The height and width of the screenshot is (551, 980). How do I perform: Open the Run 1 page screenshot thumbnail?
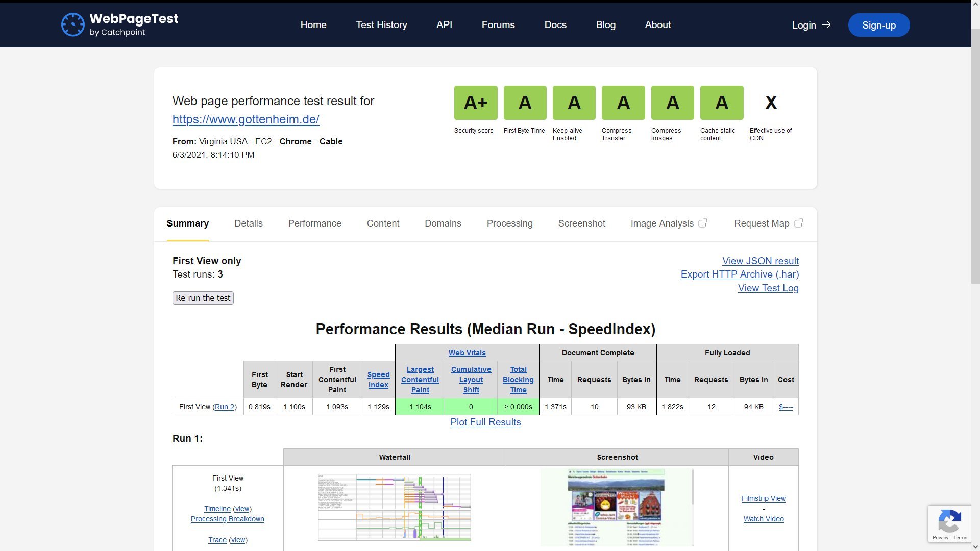click(617, 507)
